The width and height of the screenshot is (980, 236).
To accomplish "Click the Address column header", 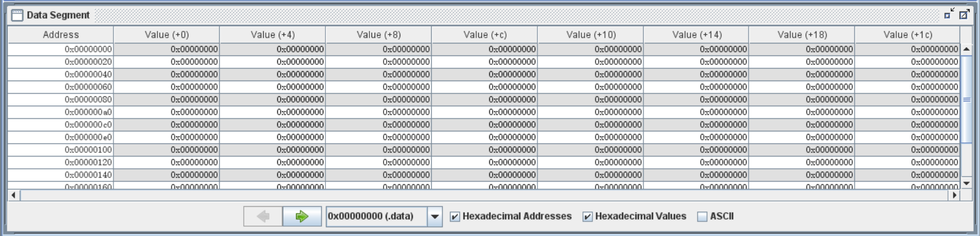I will (x=61, y=35).
